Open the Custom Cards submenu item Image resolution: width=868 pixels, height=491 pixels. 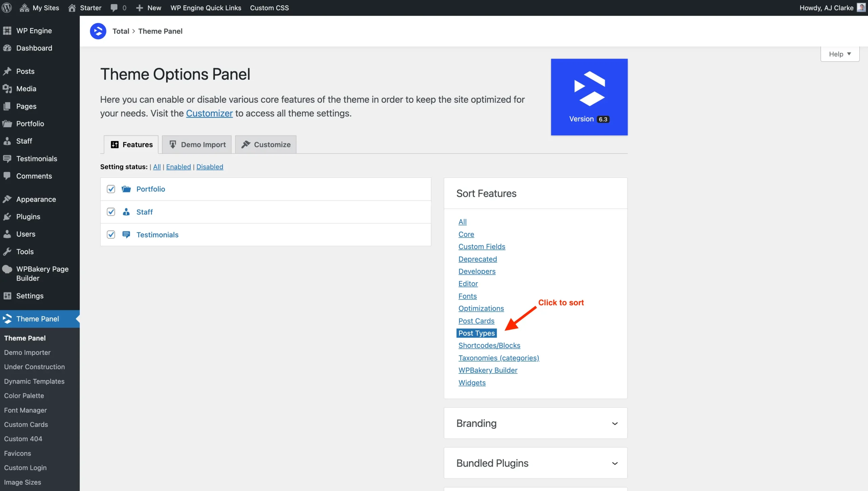coord(26,425)
